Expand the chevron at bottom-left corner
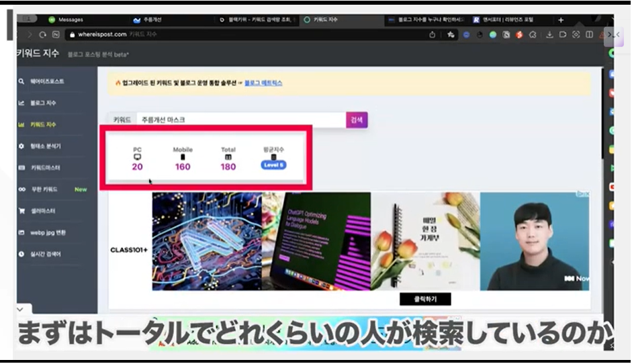 (19, 309)
